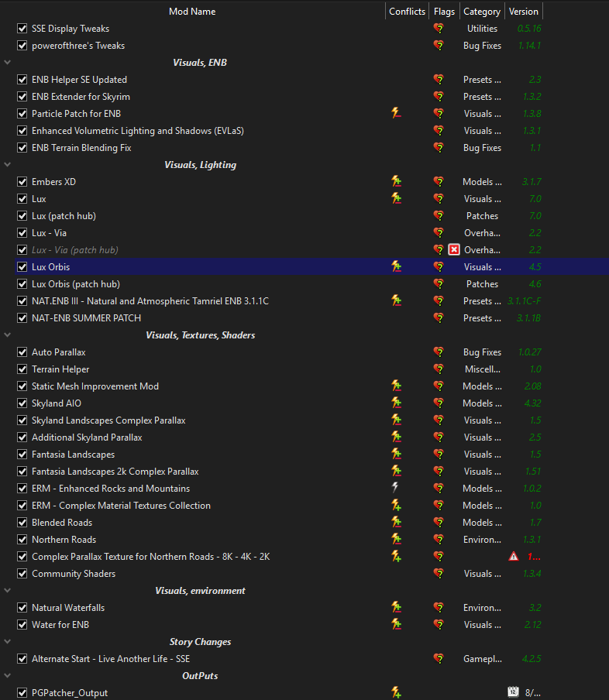Click the conflict icon on the Embers XD row
This screenshot has width=609, height=700.
pos(396,182)
